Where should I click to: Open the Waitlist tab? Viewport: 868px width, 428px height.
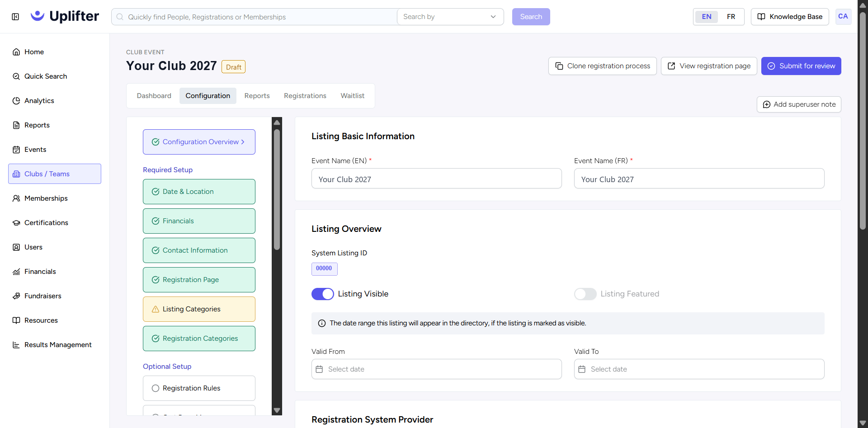pyautogui.click(x=353, y=96)
